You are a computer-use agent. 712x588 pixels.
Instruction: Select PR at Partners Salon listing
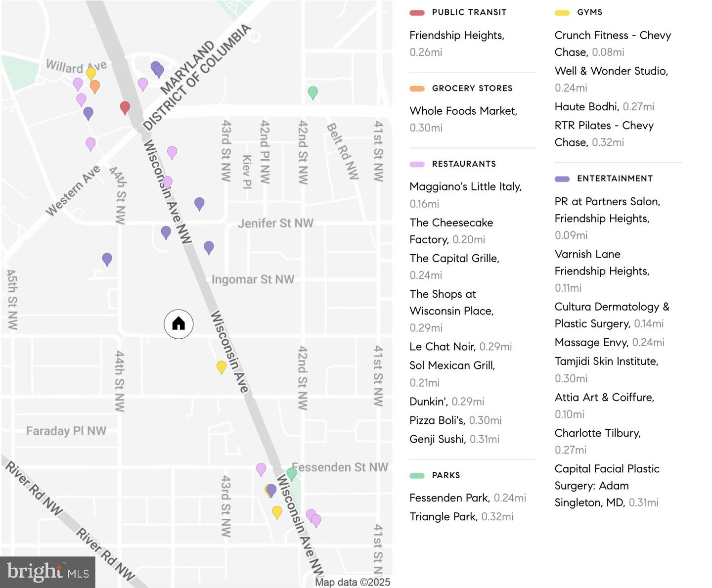click(607, 218)
